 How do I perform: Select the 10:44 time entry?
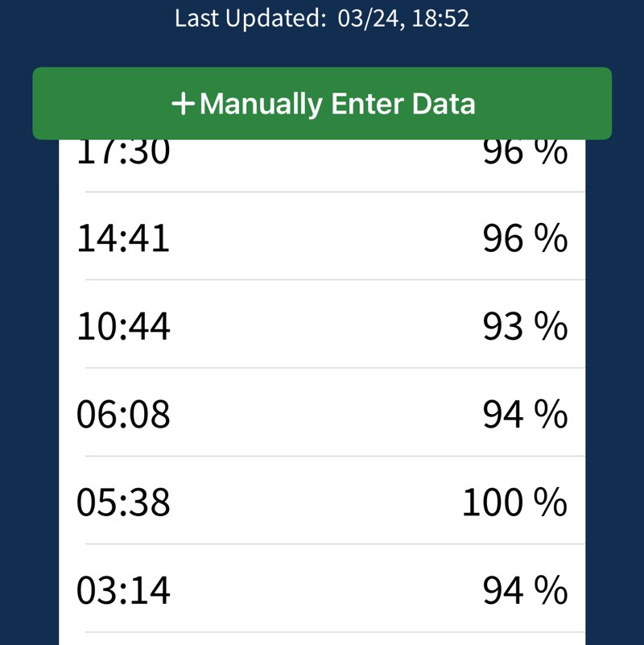tap(123, 327)
